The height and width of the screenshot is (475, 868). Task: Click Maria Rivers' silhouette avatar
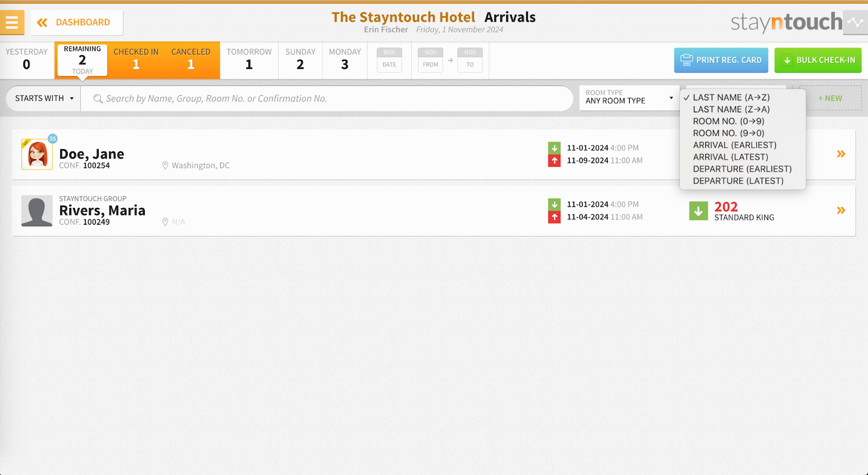point(37,211)
